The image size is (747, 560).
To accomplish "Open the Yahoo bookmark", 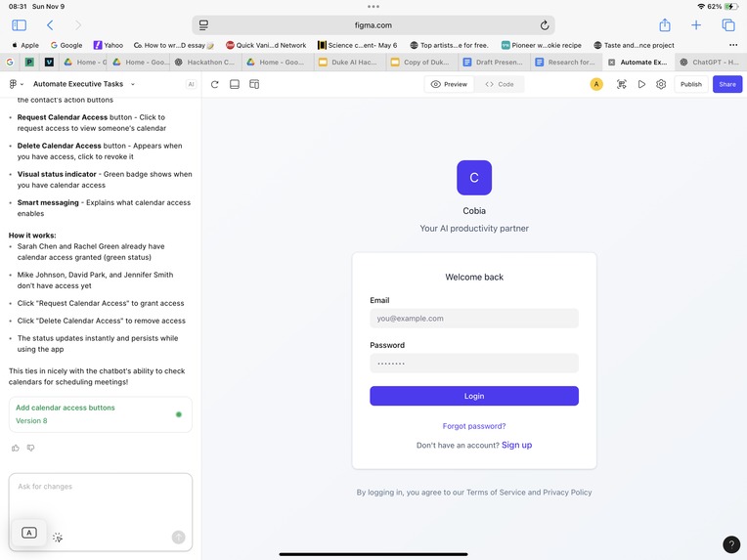I will point(109,45).
